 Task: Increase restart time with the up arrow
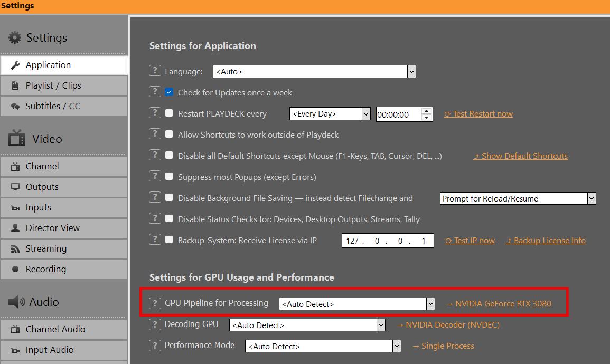427,111
